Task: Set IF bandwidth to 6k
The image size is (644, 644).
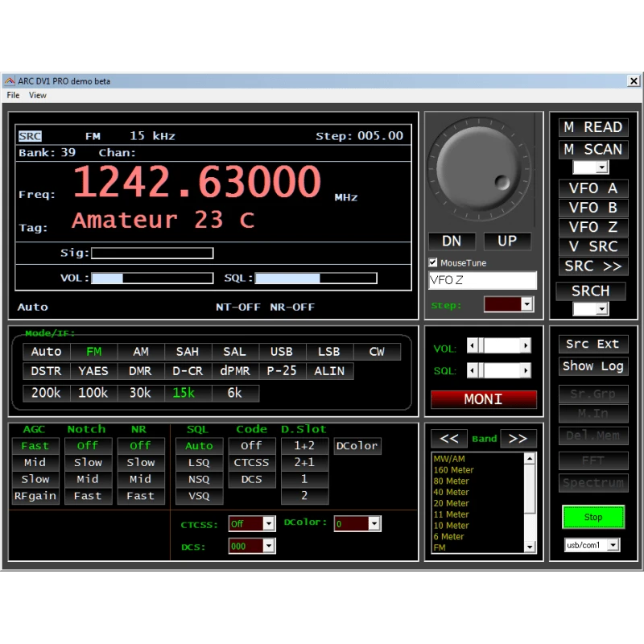Action: point(235,393)
